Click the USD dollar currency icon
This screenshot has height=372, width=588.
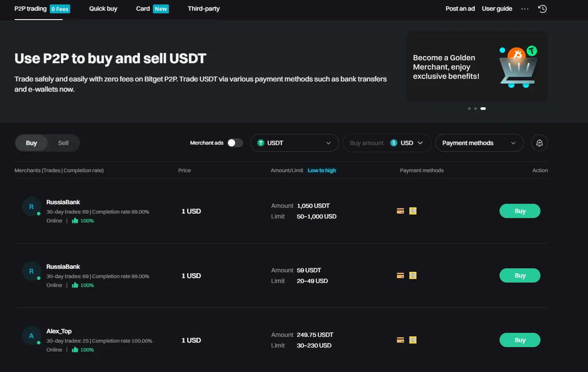(394, 143)
